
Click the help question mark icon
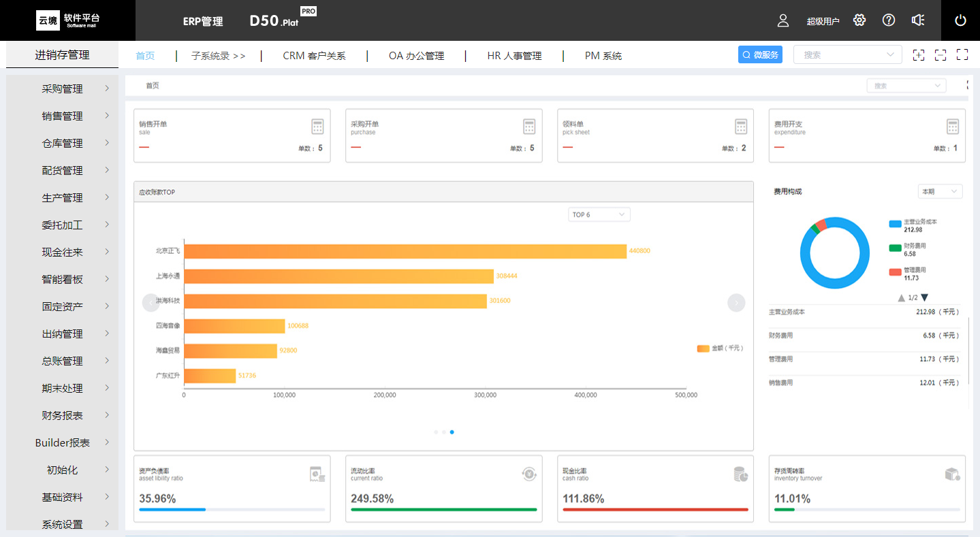(889, 20)
